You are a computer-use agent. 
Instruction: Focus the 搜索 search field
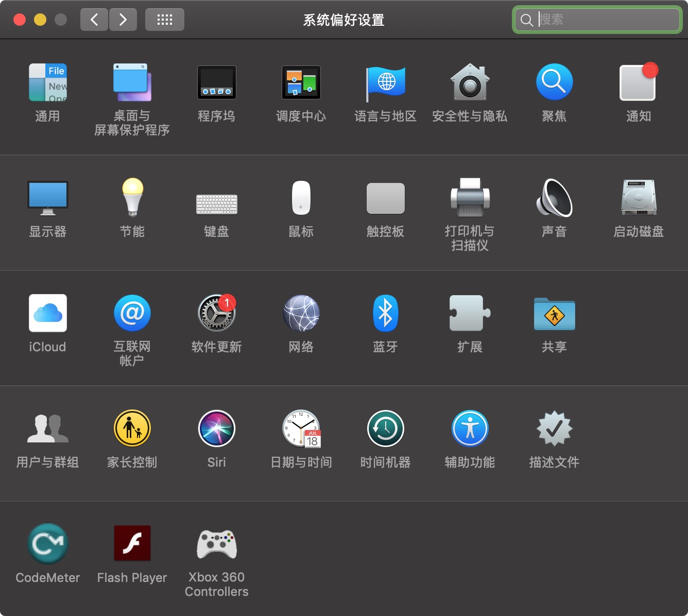click(x=597, y=20)
